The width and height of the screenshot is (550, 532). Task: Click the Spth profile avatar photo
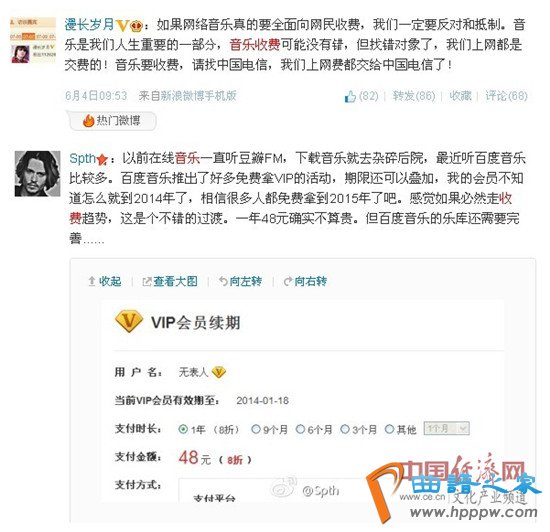(x=38, y=174)
